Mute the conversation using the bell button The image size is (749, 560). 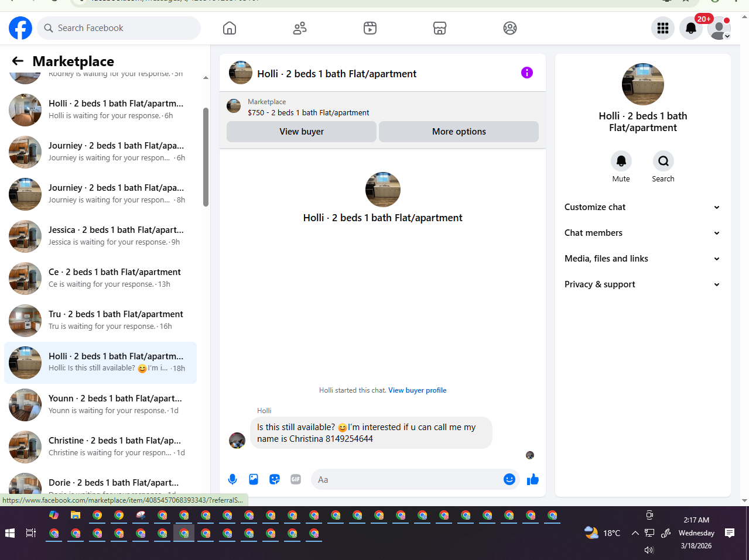[621, 160]
